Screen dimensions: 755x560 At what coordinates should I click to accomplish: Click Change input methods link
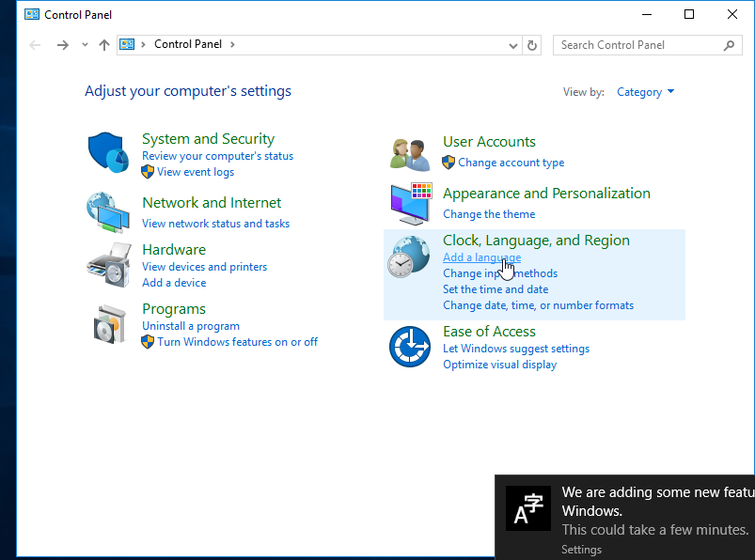(x=500, y=273)
